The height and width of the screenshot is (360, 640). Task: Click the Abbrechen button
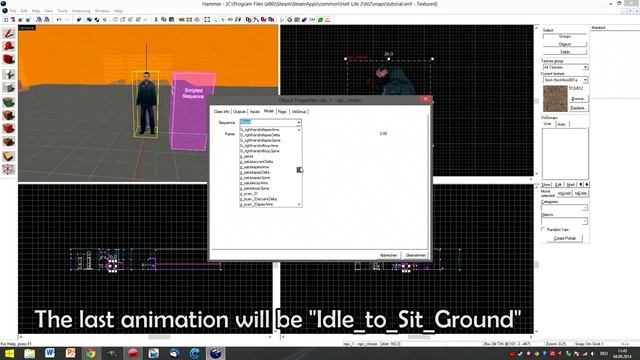tap(389, 256)
